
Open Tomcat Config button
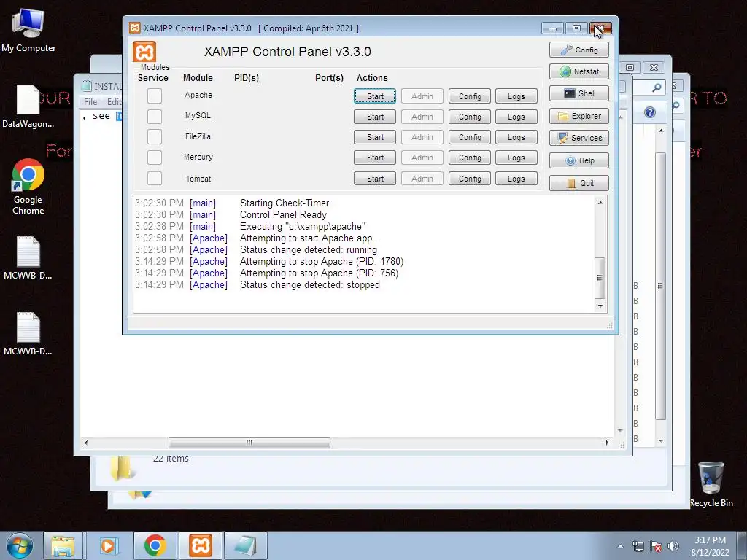pos(470,179)
